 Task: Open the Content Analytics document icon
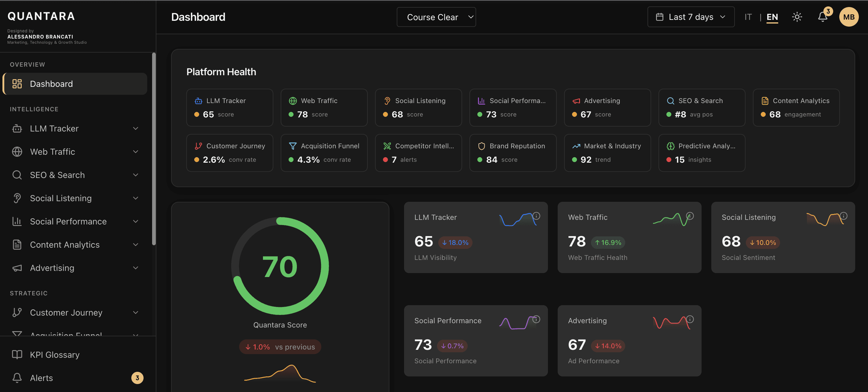tap(17, 244)
